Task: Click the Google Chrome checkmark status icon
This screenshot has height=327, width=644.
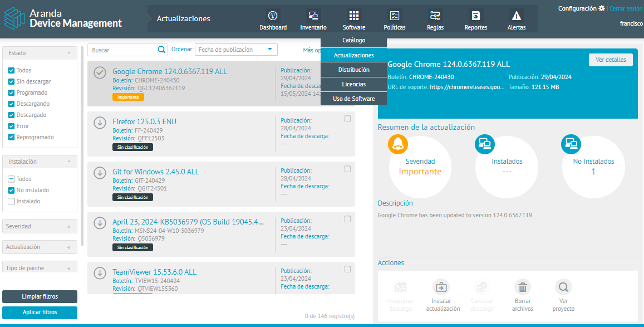Action: click(x=100, y=72)
